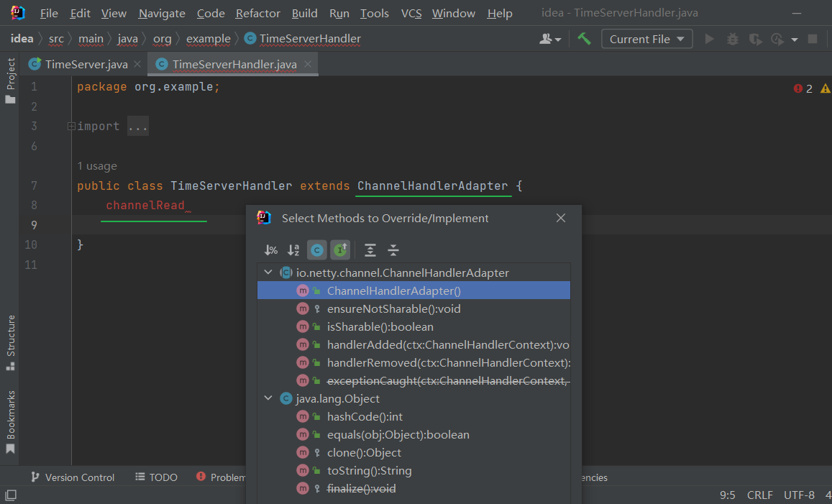Open dropdown arrow next to profiler icon
Image resolution: width=832 pixels, height=504 pixels.
(x=795, y=40)
